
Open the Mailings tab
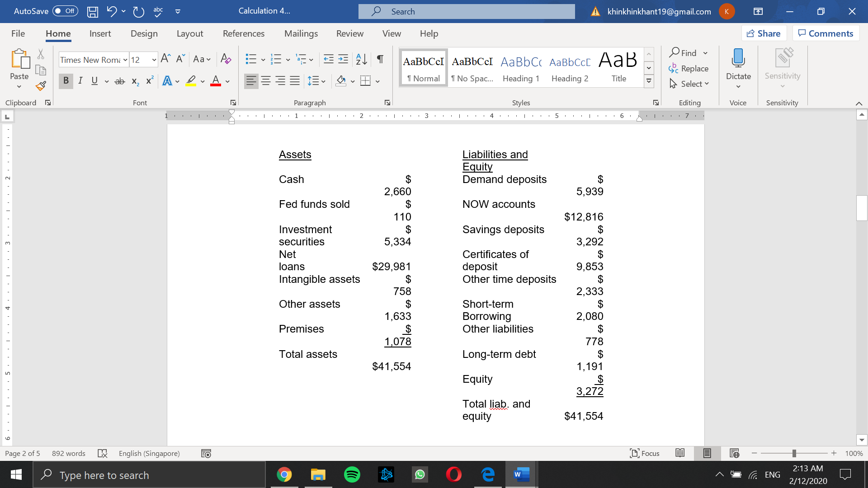coord(301,33)
